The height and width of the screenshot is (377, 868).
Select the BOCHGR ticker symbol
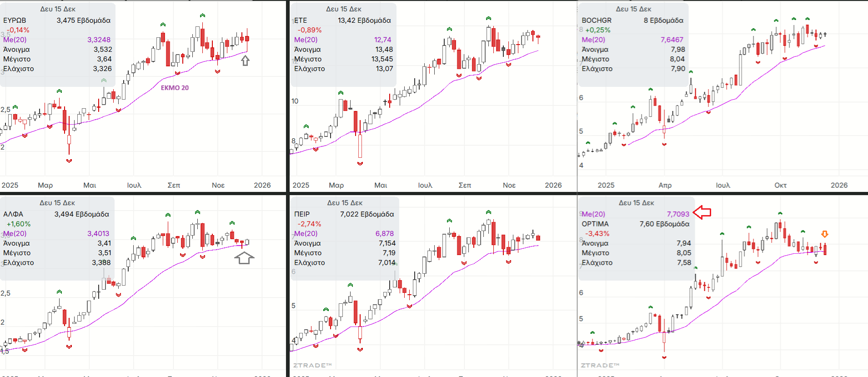[597, 20]
